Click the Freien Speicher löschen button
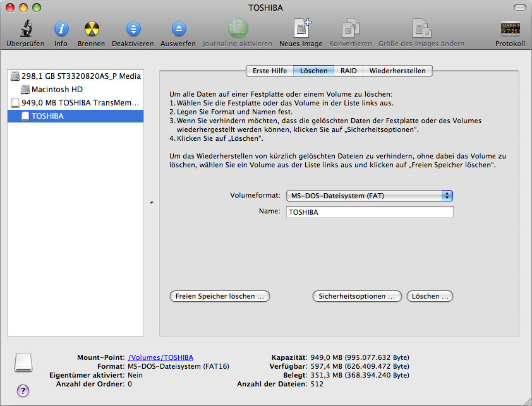The height and width of the screenshot is (406, 532). point(220,296)
